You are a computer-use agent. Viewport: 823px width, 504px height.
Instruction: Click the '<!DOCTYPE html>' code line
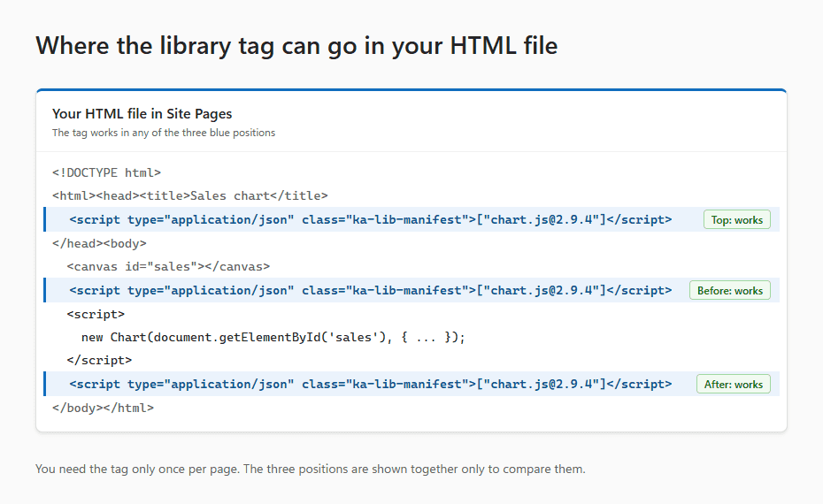pyautogui.click(x=106, y=172)
